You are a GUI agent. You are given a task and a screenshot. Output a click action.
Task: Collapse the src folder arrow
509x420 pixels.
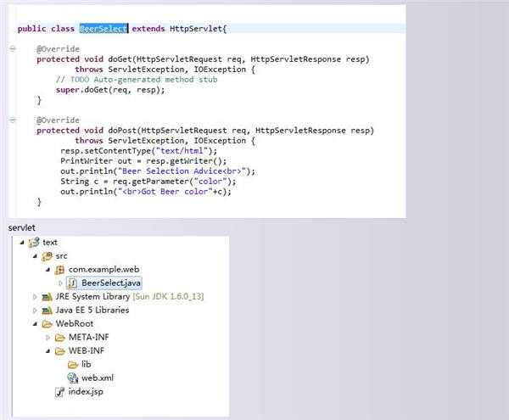tap(35, 256)
